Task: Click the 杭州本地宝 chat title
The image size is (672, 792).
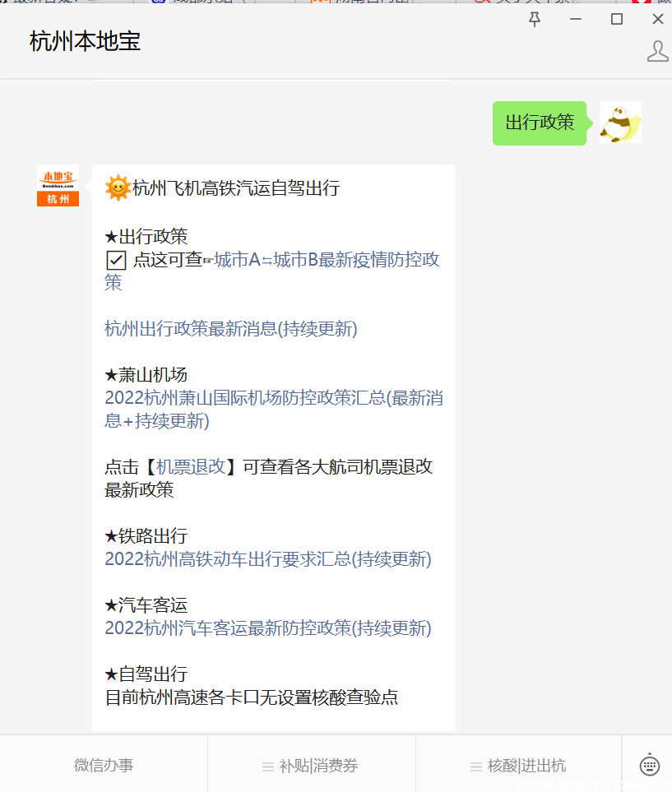Action: [85, 41]
